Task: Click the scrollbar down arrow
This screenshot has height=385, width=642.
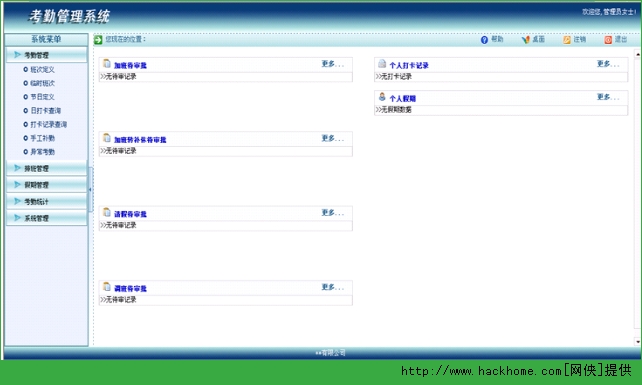Action: (x=638, y=341)
